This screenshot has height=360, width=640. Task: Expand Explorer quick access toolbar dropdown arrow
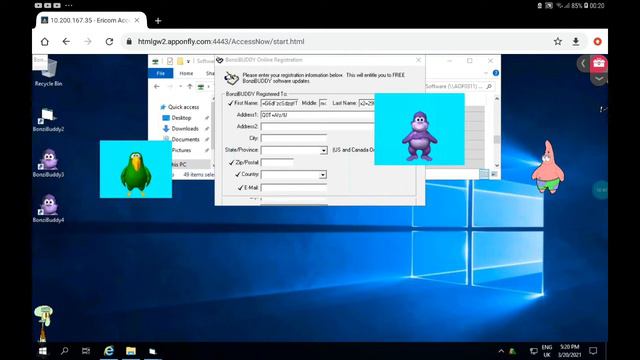point(189,61)
